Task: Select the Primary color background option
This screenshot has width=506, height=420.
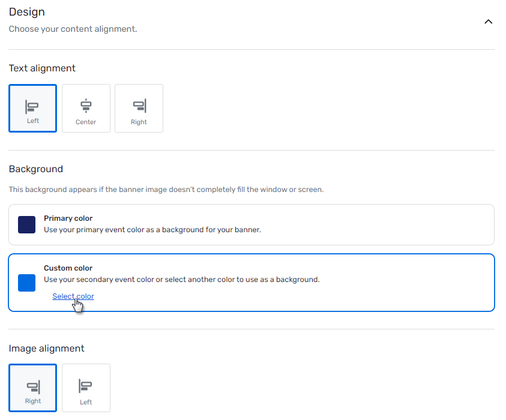Action: (252, 225)
